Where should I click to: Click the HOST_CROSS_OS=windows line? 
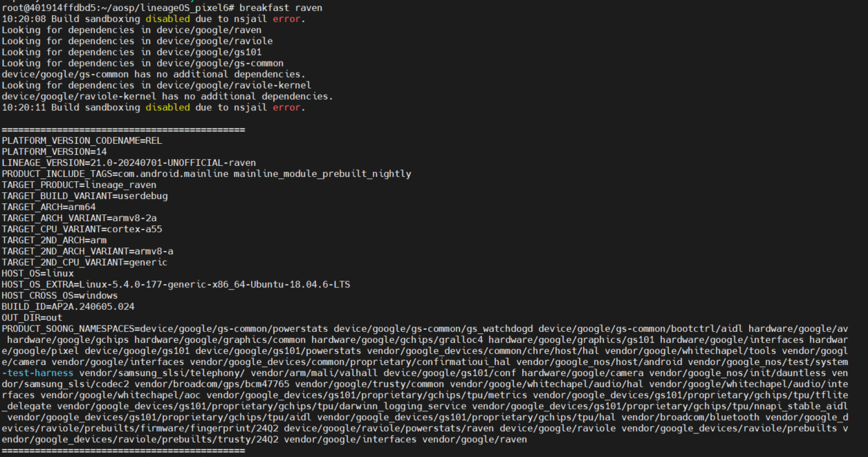(x=59, y=295)
